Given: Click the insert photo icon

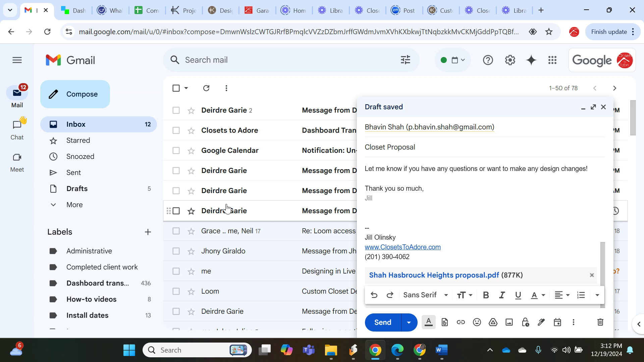Looking at the screenshot, I should 509,322.
